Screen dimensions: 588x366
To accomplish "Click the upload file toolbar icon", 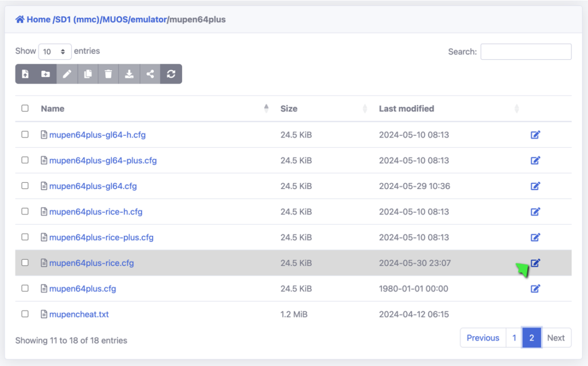I will 25,74.
